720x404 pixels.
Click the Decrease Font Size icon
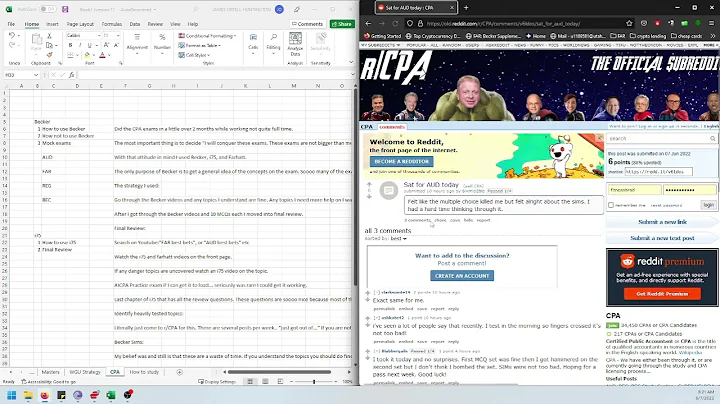point(116,45)
